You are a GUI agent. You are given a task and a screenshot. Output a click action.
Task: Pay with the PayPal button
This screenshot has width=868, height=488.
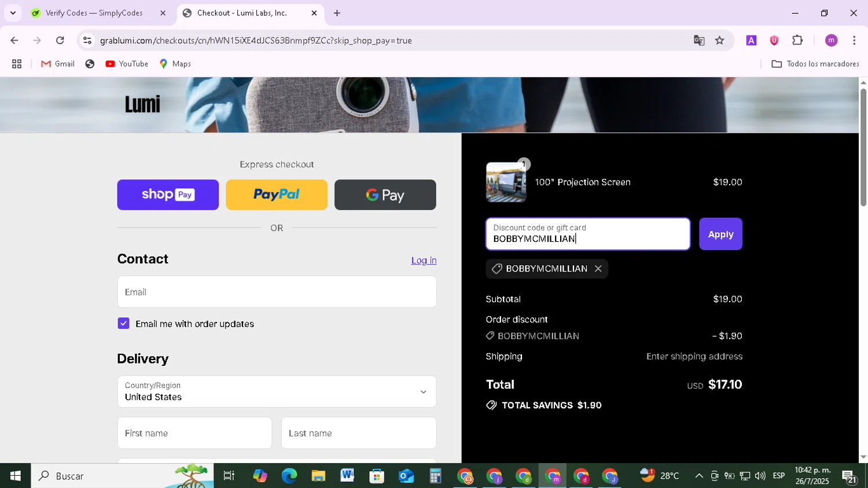(277, 195)
